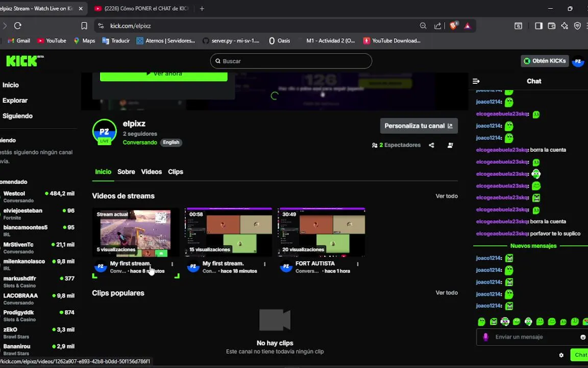Open the MrStivenTc recommended channel
This screenshot has width=588, height=368.
point(38,248)
